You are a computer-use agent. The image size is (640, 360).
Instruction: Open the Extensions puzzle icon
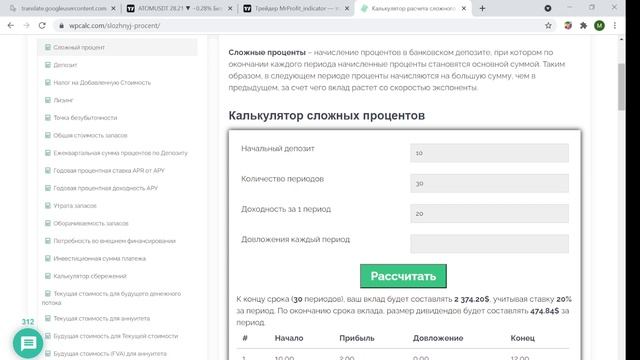pyautogui.click(x=583, y=25)
